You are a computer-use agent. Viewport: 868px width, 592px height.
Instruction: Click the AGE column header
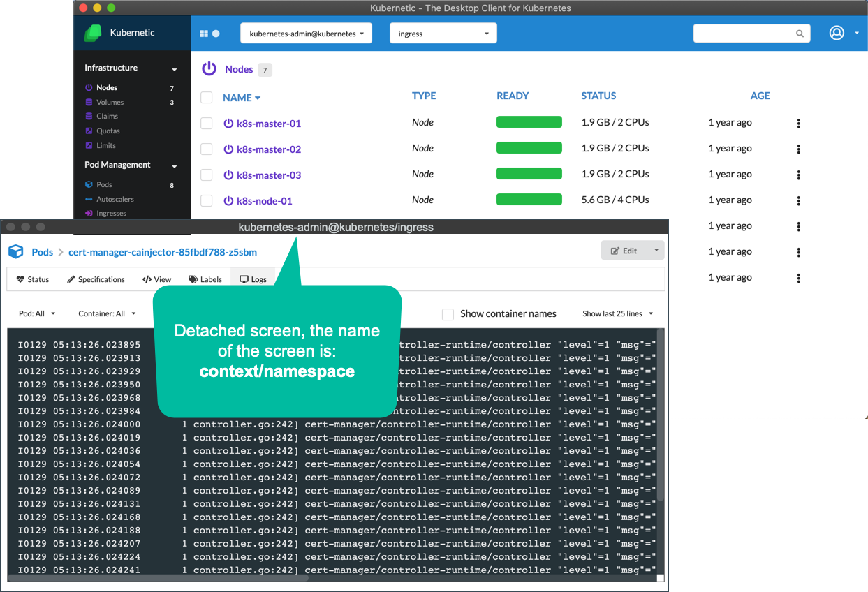(x=760, y=96)
